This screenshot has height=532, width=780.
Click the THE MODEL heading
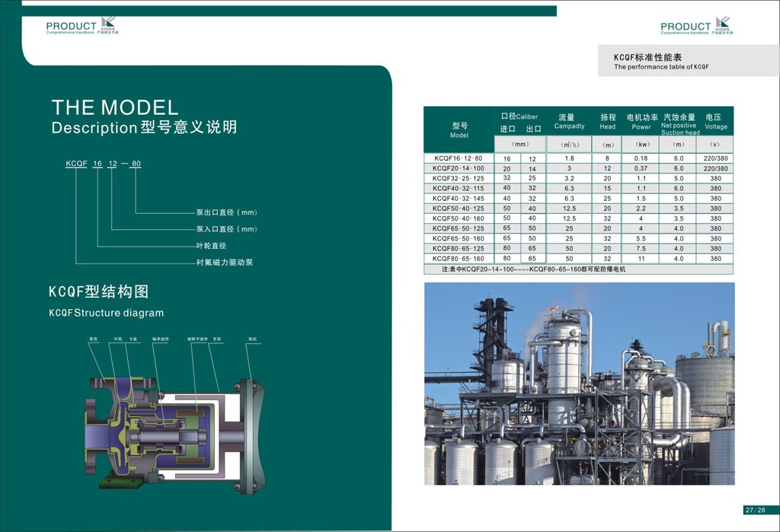point(114,107)
